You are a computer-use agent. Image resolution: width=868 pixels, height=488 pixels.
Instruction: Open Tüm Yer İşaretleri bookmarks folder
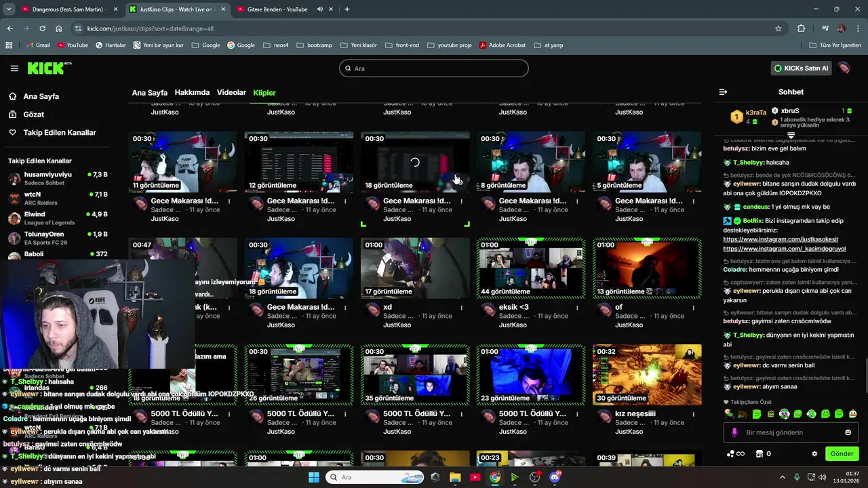[835, 45]
